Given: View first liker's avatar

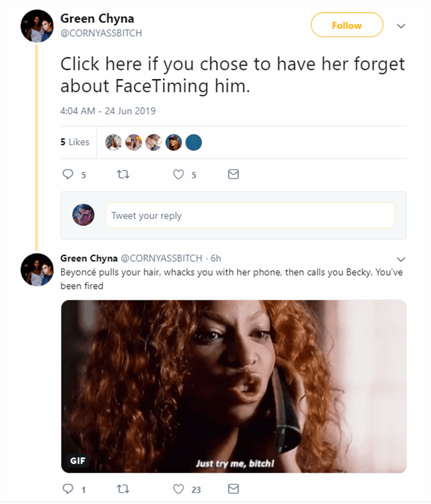Looking at the screenshot, I should pos(115,142).
